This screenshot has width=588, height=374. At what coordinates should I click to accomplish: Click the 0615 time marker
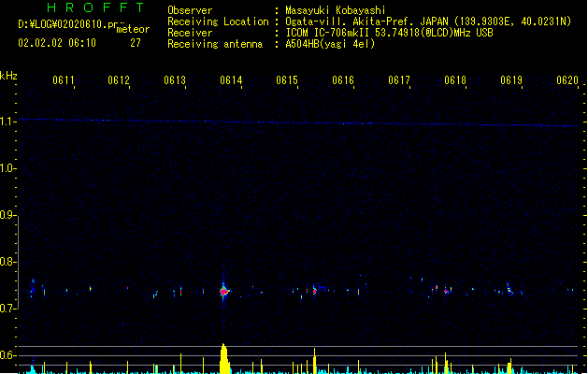coord(287,80)
